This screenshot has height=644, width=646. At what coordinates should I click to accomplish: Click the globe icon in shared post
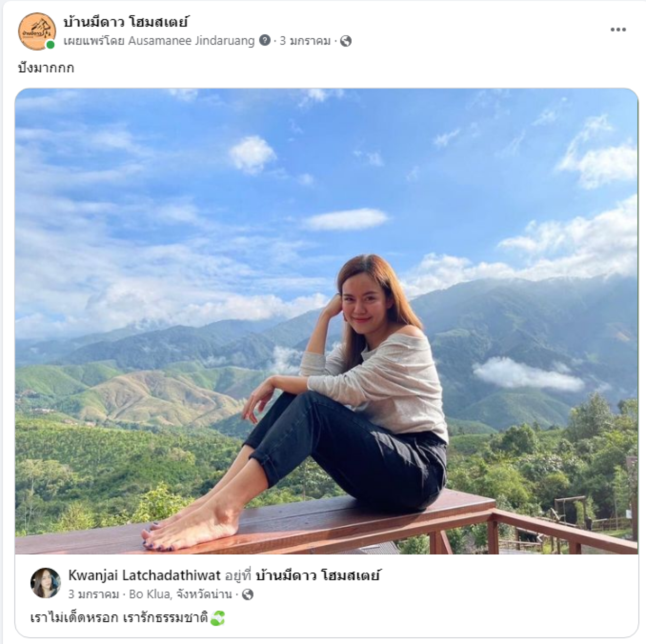[x=248, y=595]
